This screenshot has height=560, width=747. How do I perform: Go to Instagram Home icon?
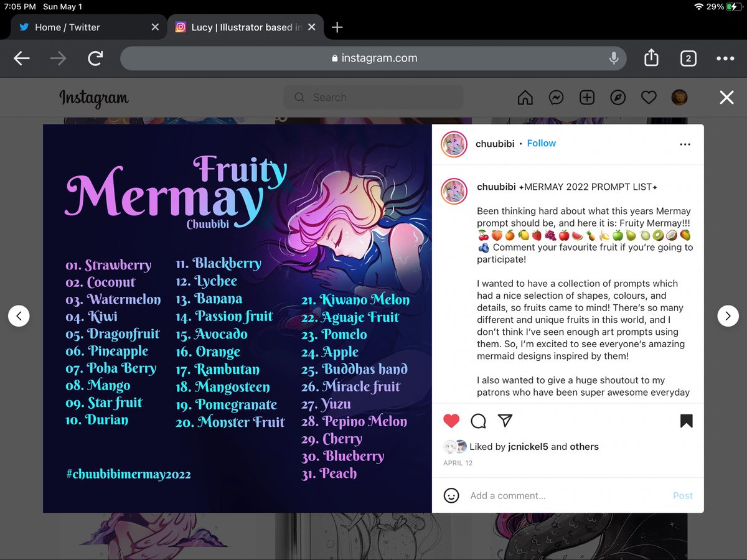tap(525, 98)
